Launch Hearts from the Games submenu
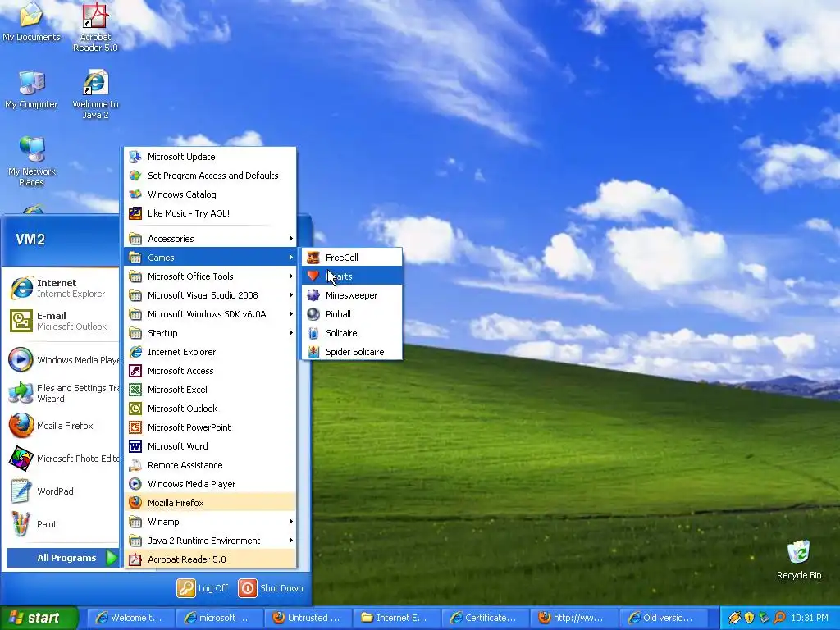 [x=352, y=276]
